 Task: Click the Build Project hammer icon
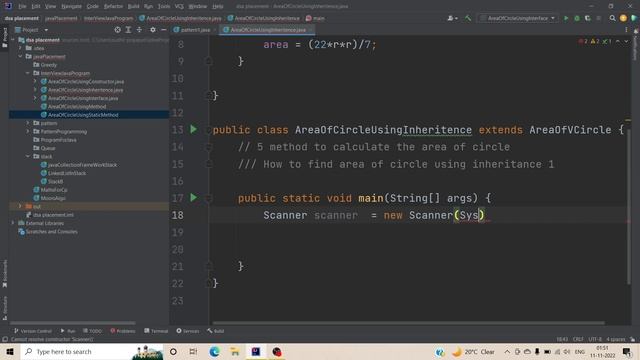click(x=468, y=18)
